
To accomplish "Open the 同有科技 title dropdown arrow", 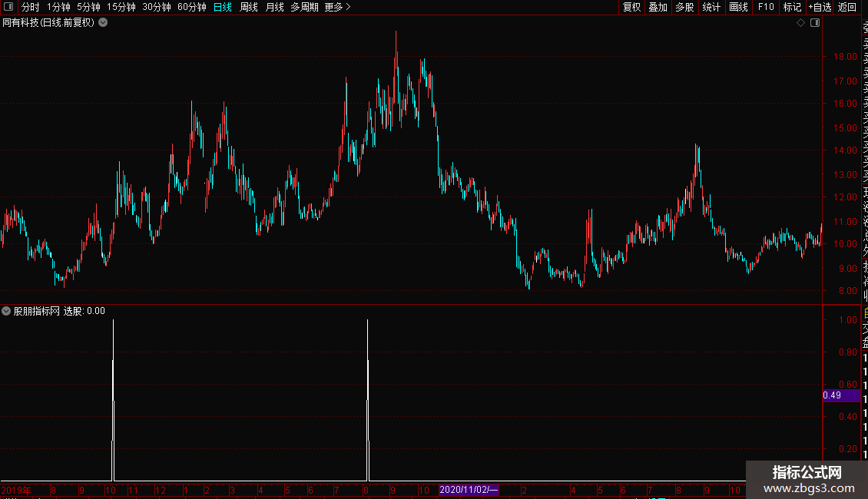I will pos(103,23).
